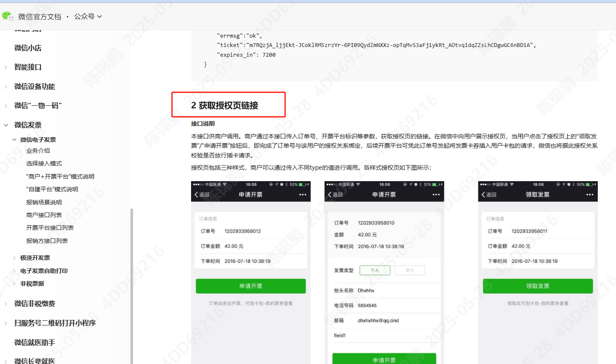This screenshot has height=364, width=616.
Task: Click email dhxhxhhx@qq.cind in screenshot
Action: (x=378, y=320)
